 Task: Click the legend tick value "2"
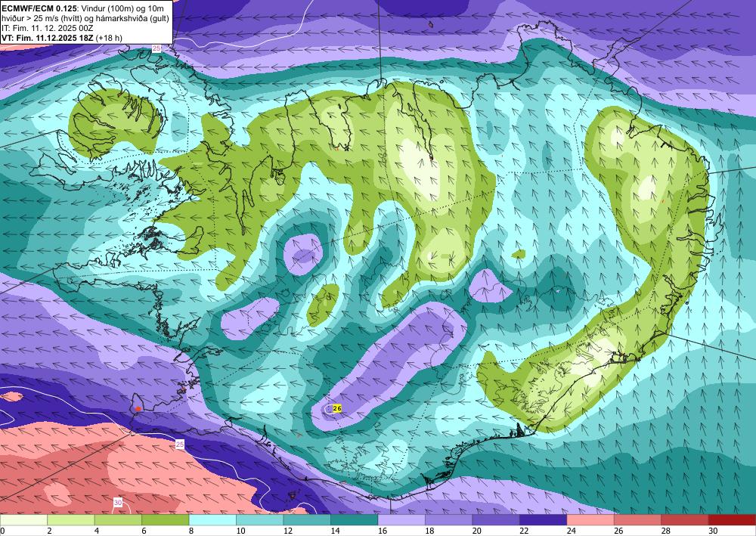(48, 531)
